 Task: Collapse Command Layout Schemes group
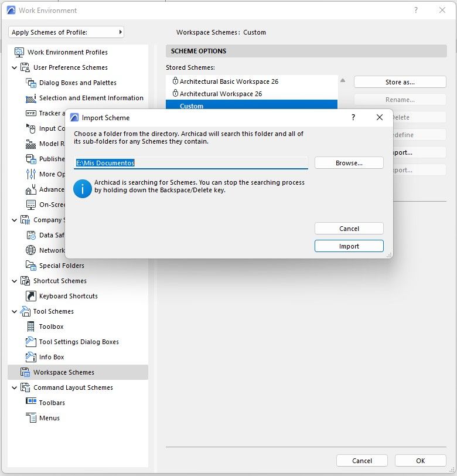pyautogui.click(x=14, y=387)
